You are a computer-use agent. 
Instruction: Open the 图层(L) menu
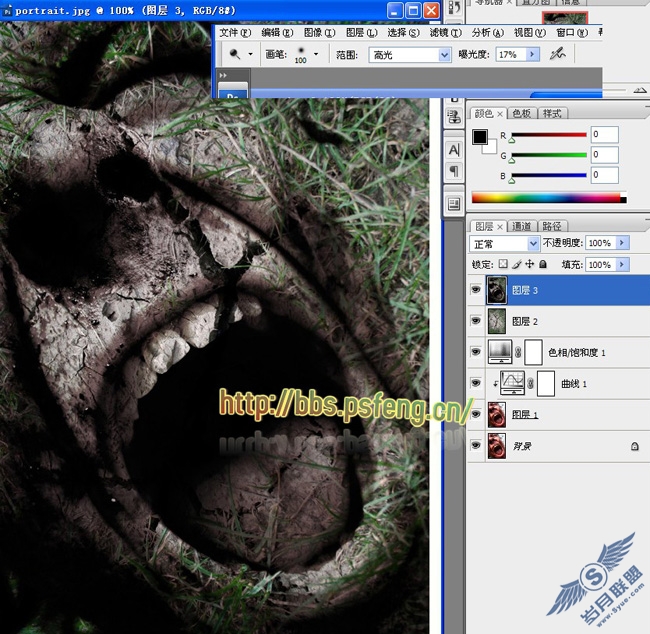pos(361,32)
